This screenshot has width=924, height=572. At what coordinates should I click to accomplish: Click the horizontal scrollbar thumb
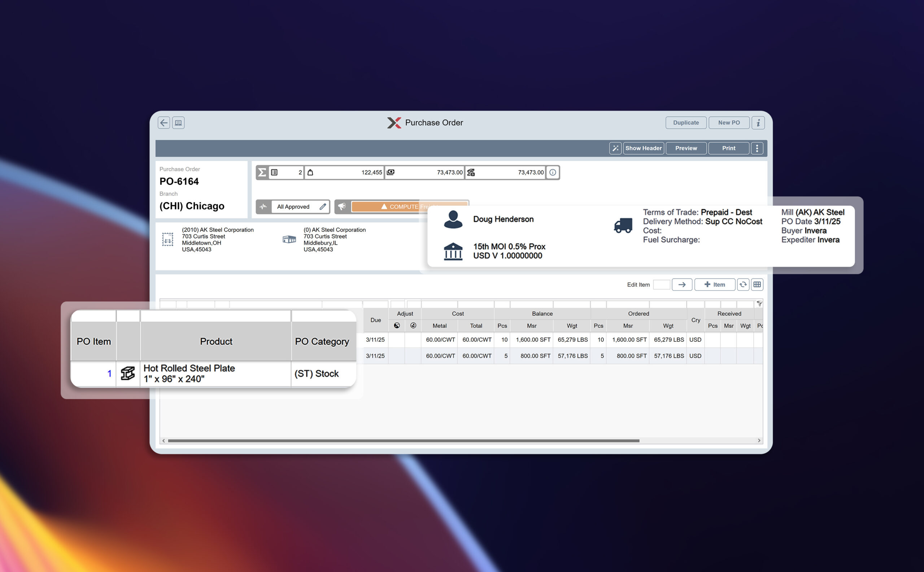[x=404, y=441]
